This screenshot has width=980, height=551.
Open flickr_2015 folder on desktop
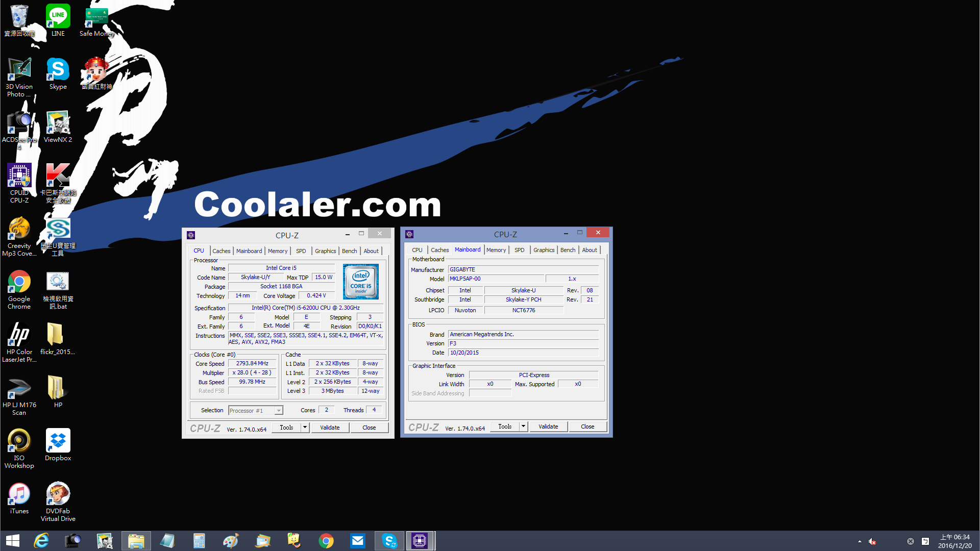(58, 339)
